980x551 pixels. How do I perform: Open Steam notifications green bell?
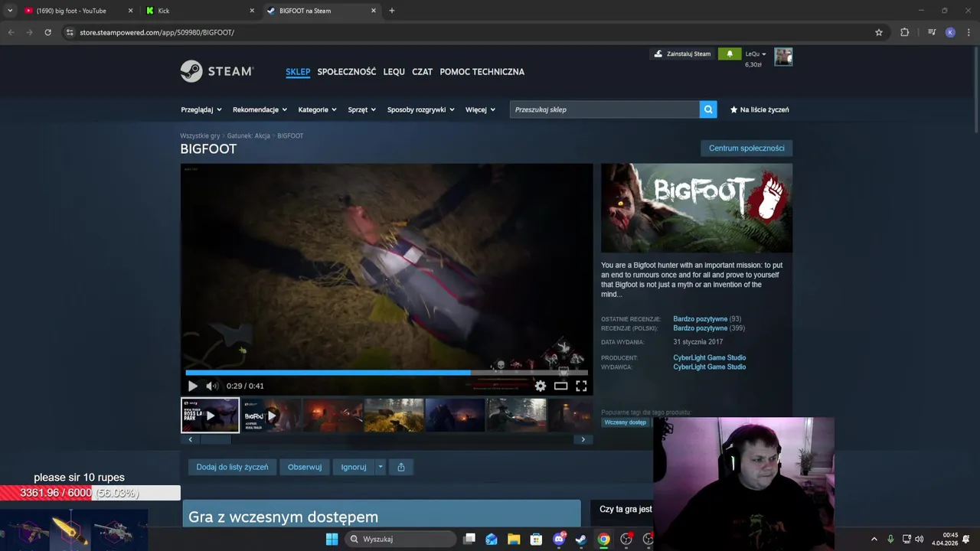point(730,54)
